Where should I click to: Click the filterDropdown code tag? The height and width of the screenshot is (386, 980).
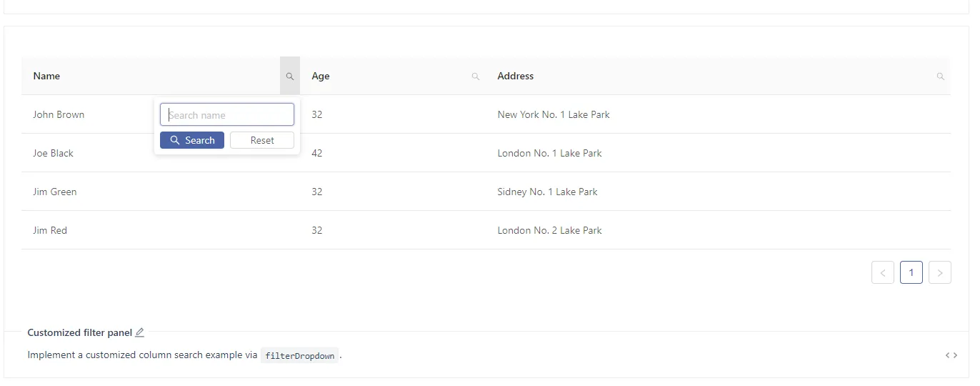299,355
